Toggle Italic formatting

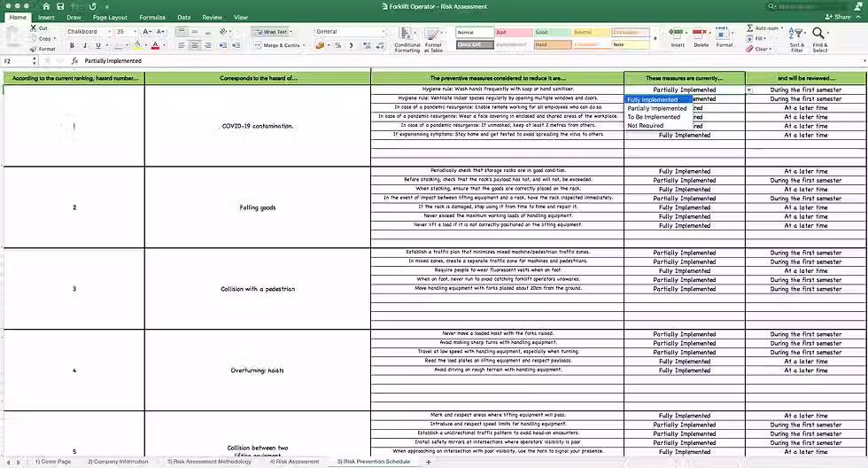coord(85,45)
